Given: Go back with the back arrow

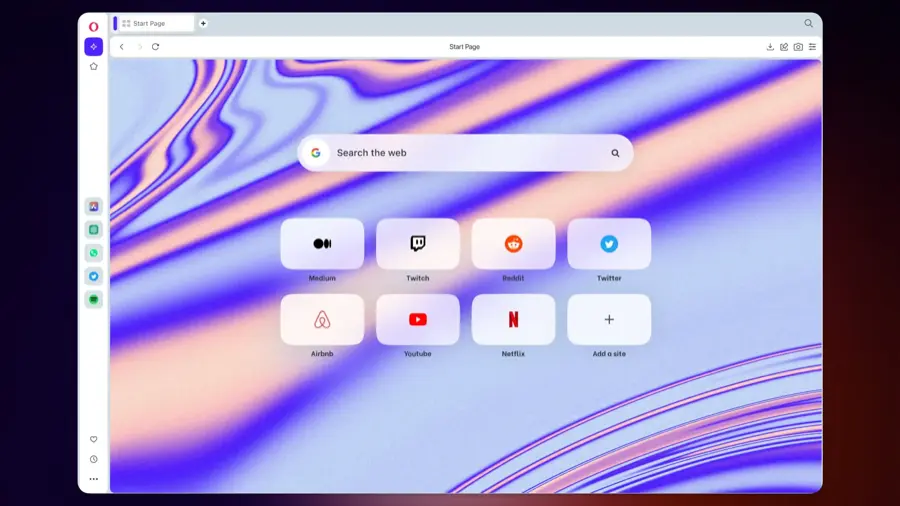Looking at the screenshot, I should [x=122, y=47].
